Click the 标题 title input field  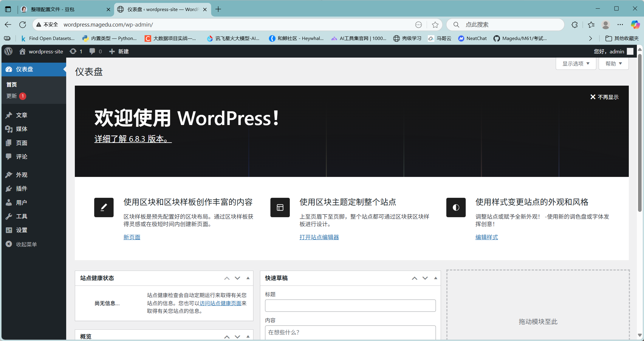(350, 305)
